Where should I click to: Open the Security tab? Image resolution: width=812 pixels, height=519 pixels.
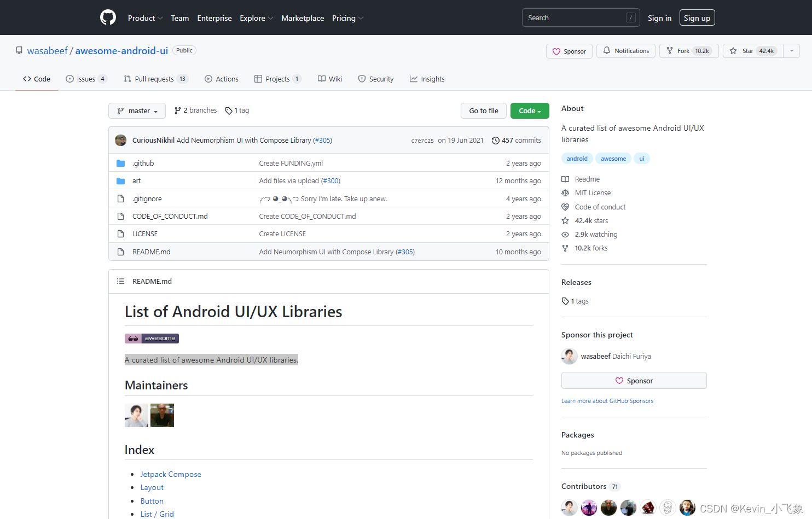376,79
